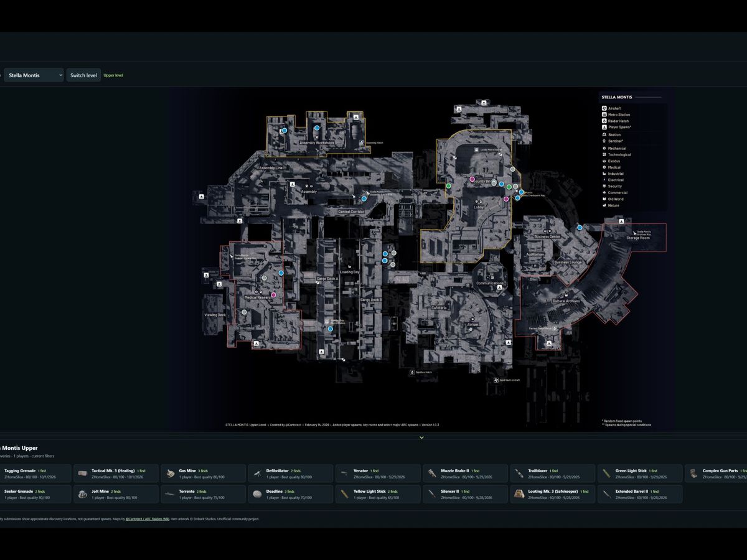747x560 pixels.
Task: Select the gray marker beside Viewing Deck
Action: pos(244,312)
